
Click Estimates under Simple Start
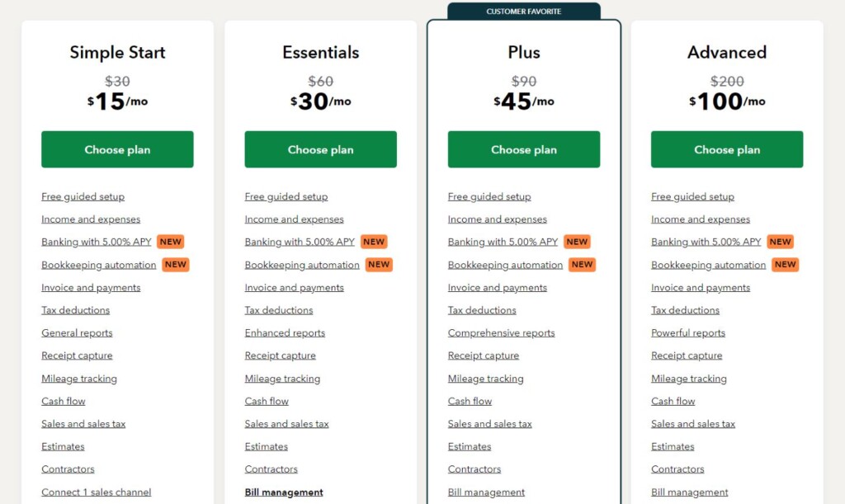pos(63,446)
